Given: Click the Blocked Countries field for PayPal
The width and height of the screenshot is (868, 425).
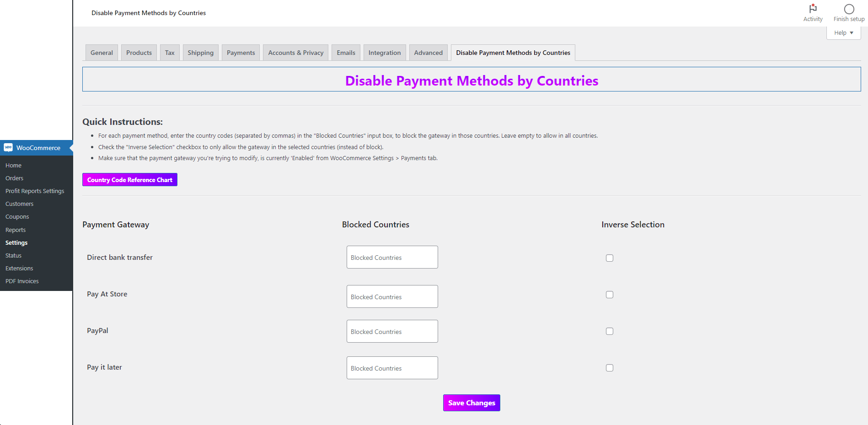Looking at the screenshot, I should [x=392, y=331].
